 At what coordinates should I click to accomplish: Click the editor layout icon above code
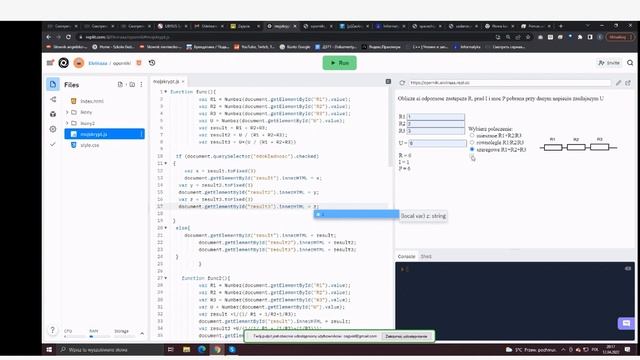[388, 82]
